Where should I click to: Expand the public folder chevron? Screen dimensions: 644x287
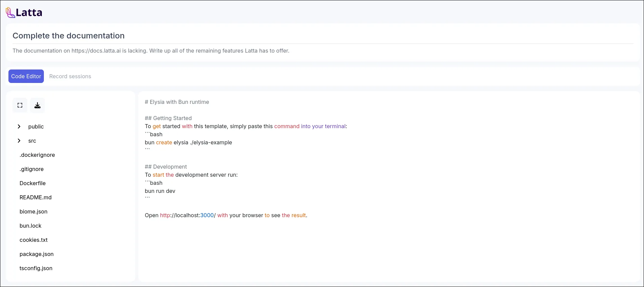pyautogui.click(x=19, y=126)
